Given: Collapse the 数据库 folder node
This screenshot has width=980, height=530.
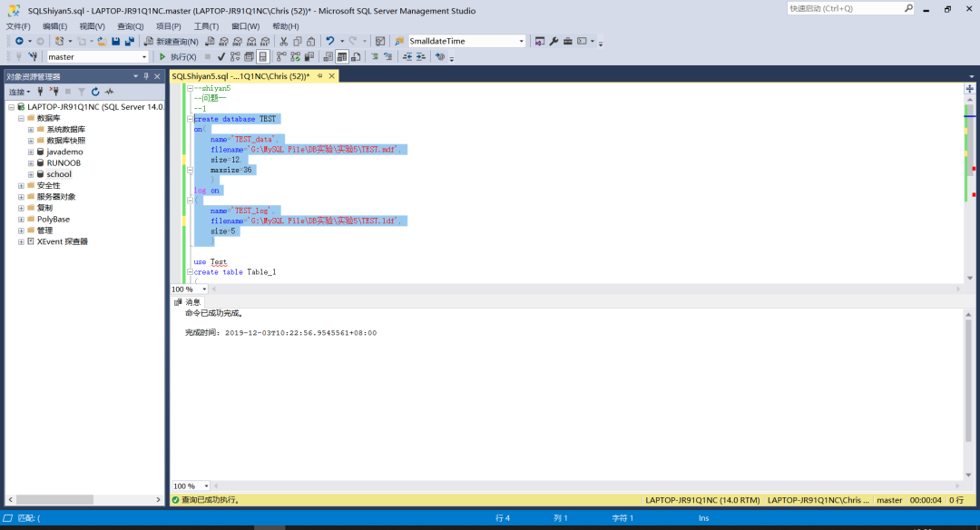Looking at the screenshot, I should [21, 118].
